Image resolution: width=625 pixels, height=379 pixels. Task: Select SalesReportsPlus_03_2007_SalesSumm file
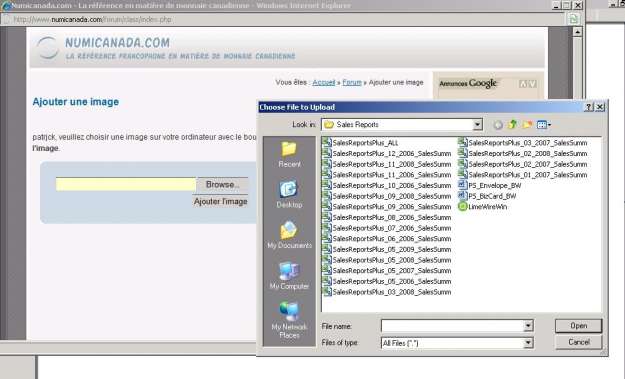[523, 143]
